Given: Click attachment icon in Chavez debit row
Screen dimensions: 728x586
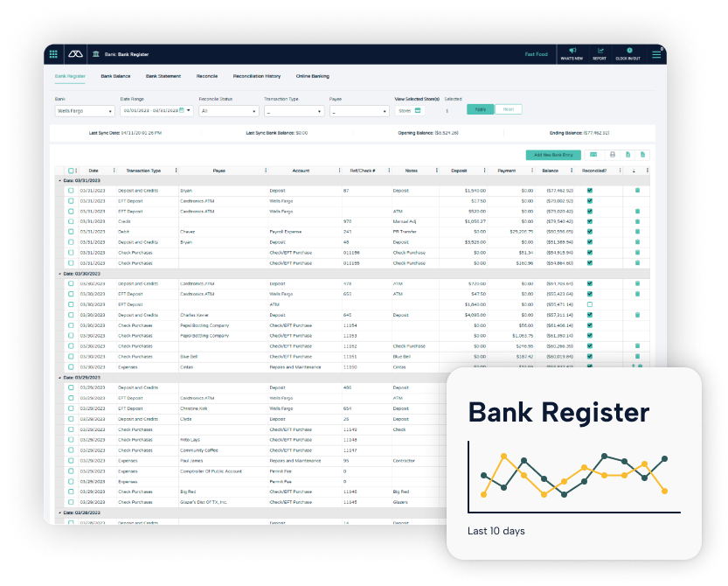Looking at the screenshot, I should (637, 232).
